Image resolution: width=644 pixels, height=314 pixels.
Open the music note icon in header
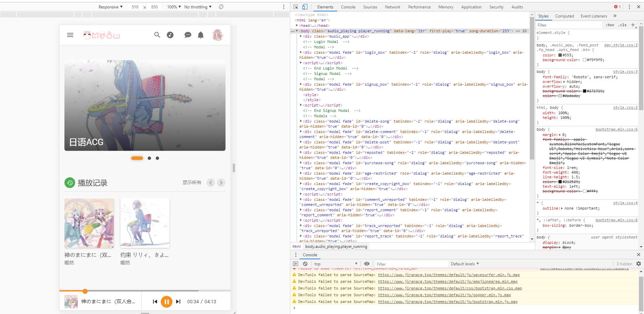point(170,35)
